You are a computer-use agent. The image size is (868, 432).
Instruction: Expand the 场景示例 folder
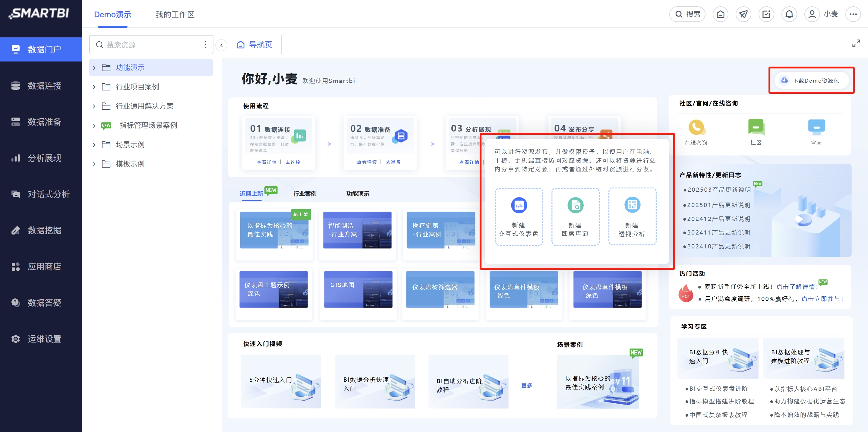[x=94, y=145]
